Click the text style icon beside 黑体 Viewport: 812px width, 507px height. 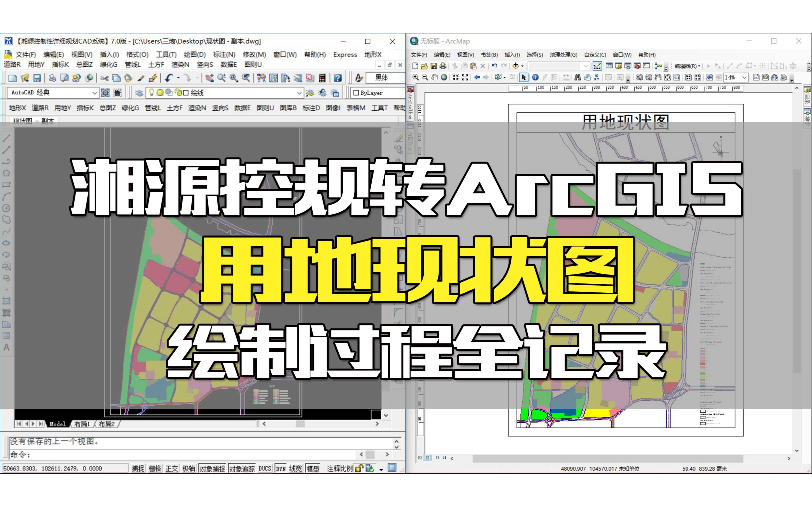click(x=359, y=78)
